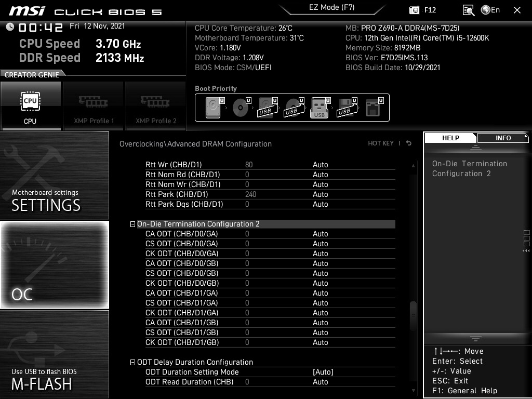The height and width of the screenshot is (399, 532).
Task: Select the CA ODT (CHB/D1/GA) row
Action: (x=270, y=293)
